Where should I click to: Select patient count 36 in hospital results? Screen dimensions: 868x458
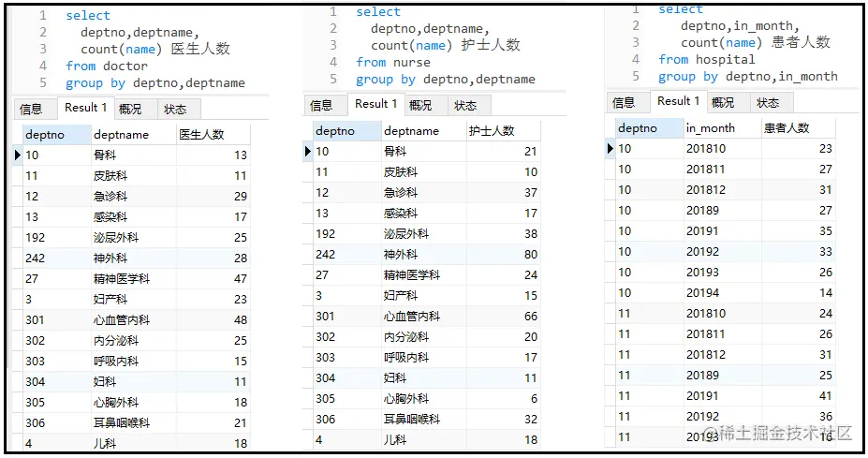point(798,417)
